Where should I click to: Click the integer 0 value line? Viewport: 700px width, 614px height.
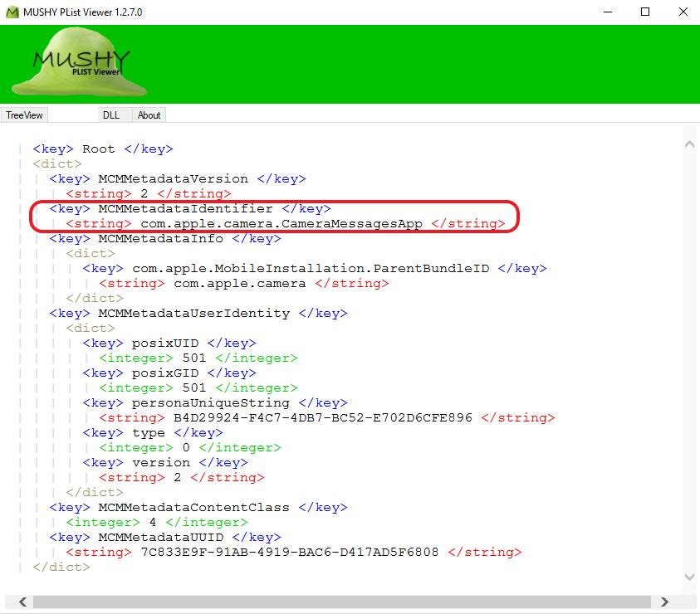(190, 447)
